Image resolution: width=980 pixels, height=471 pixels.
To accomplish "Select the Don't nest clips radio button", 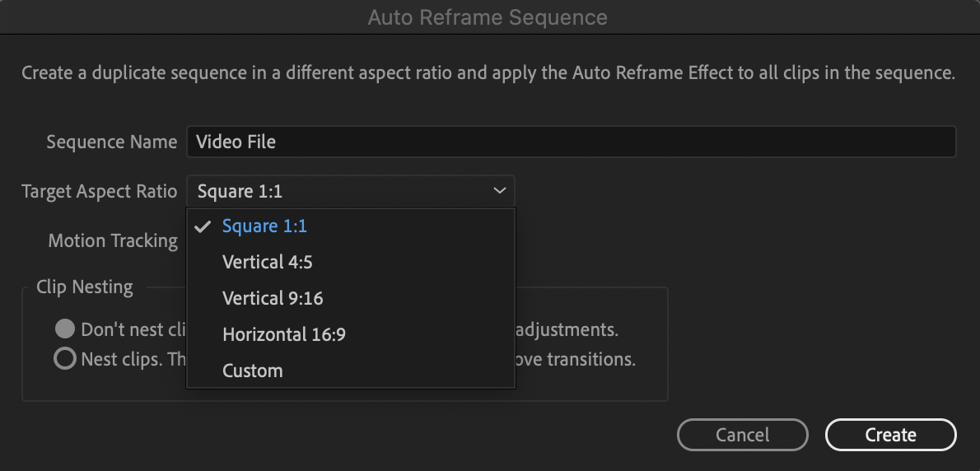I will (65, 329).
